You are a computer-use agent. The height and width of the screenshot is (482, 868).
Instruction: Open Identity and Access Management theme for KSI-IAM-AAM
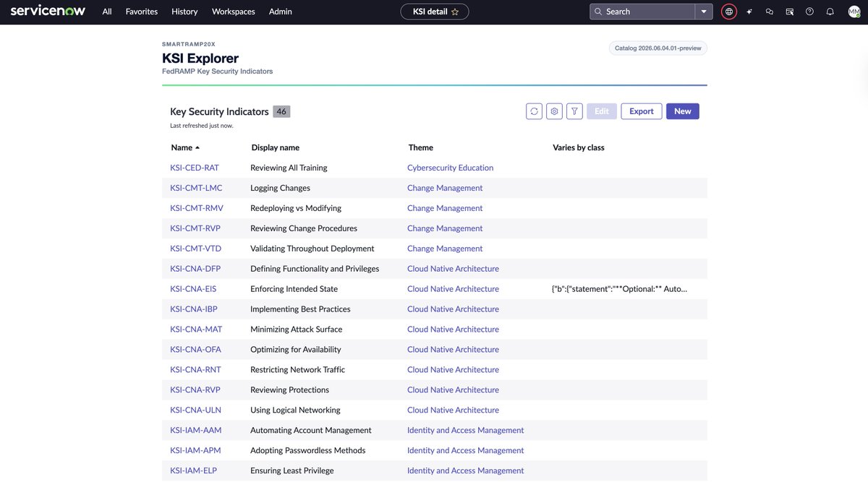click(465, 431)
